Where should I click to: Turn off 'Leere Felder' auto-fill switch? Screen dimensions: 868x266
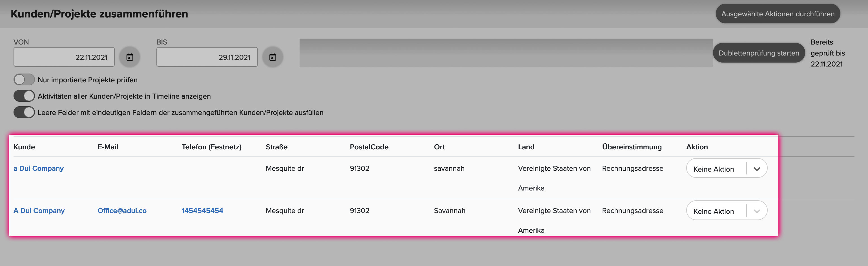(24, 112)
